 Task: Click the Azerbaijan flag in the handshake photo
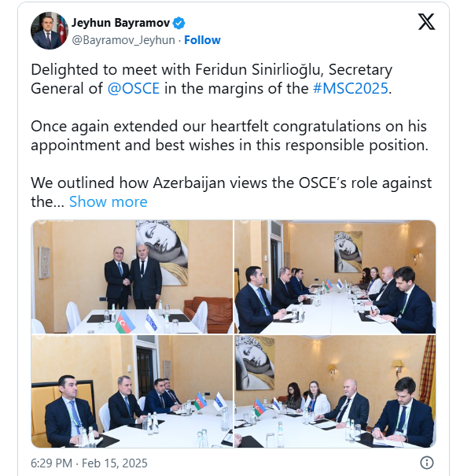(125, 321)
